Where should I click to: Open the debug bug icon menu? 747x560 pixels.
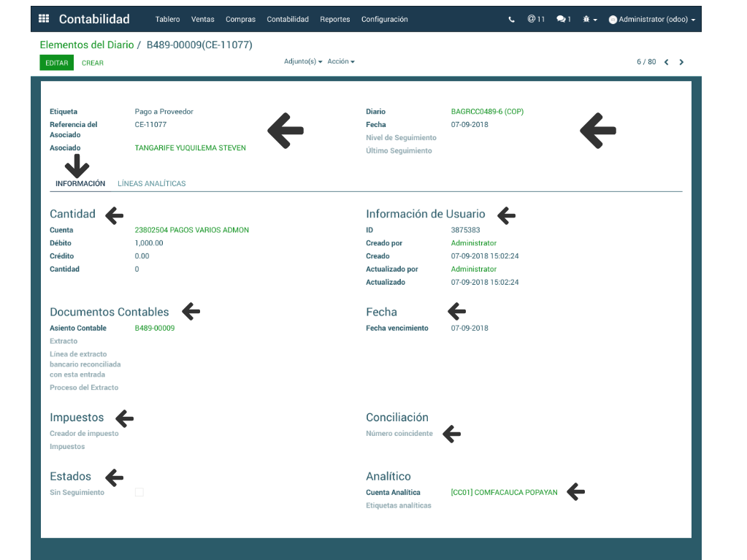click(590, 20)
